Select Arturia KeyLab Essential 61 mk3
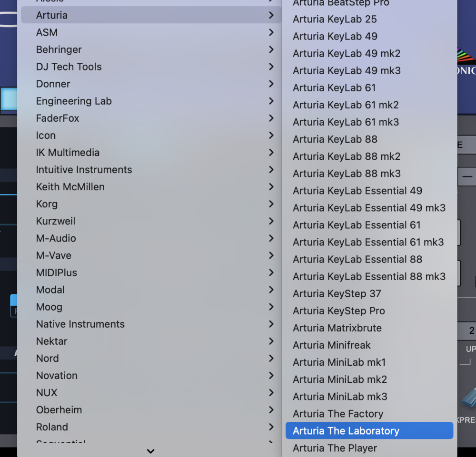476x457 pixels. tap(369, 242)
